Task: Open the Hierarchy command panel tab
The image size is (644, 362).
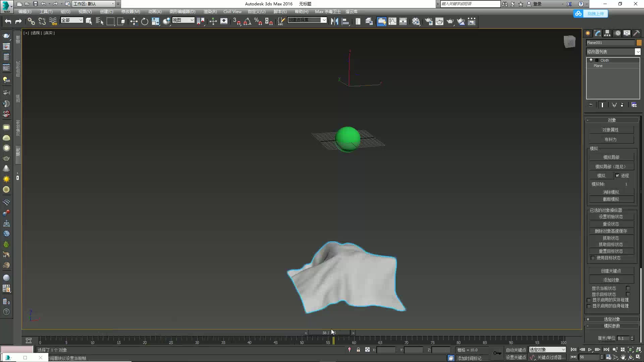Action: pos(607,33)
